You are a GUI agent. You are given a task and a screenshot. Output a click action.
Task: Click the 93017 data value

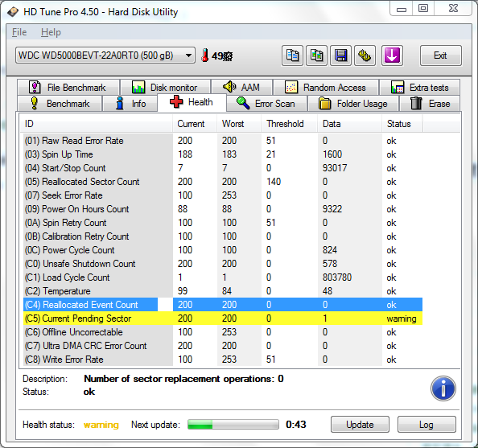335,168
